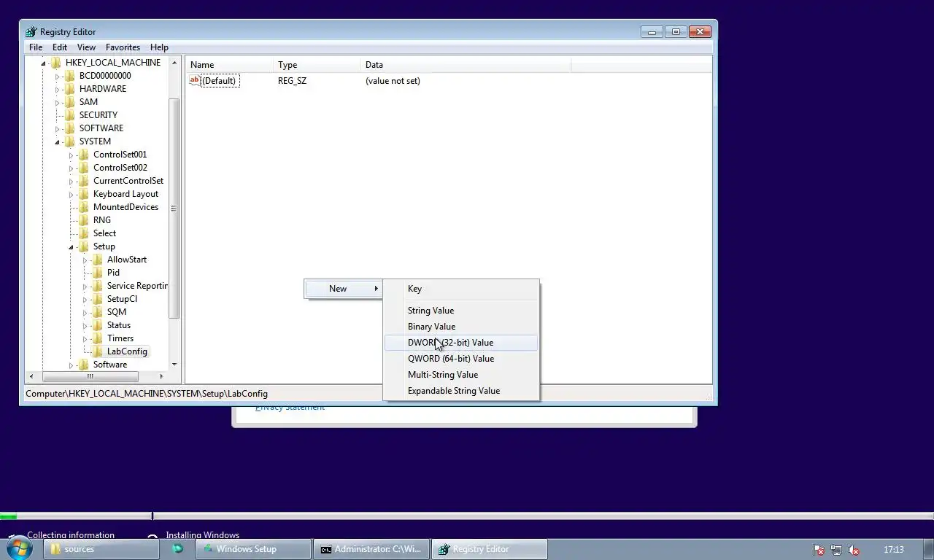Image resolution: width=934 pixels, height=560 pixels.
Task: Select Key in the New submenu
Action: (461, 289)
